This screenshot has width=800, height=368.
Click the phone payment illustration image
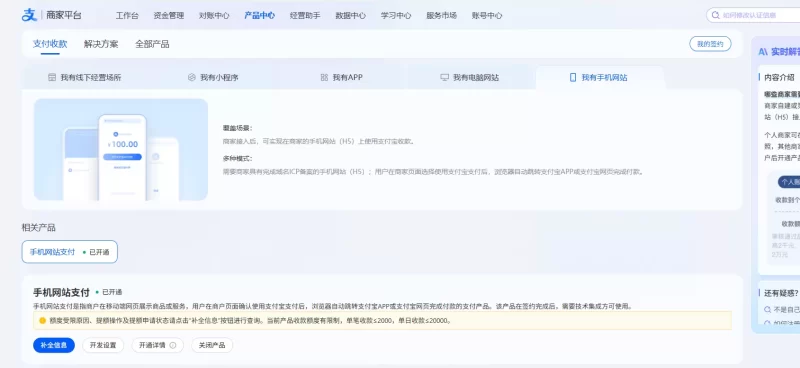point(121,150)
